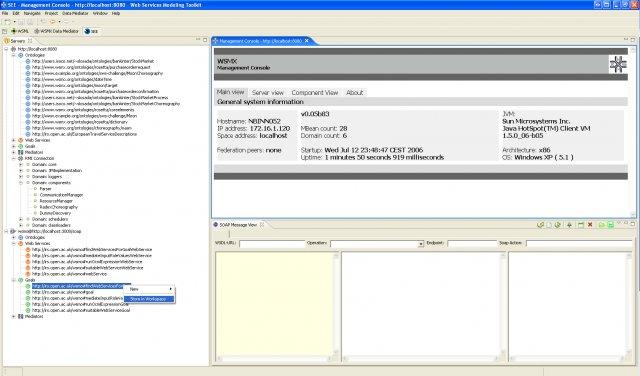Expand the Domain: core node
Viewport: 640px width, 376px height.
tap(21, 165)
